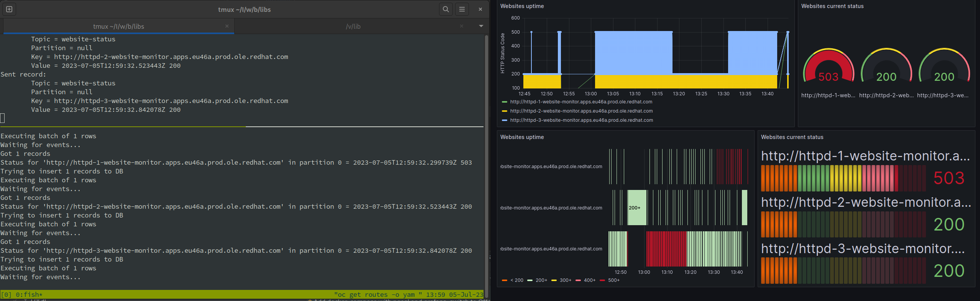The width and height of the screenshot is (980, 301).
Task: Expand the terminal tab list dropdown arrow
Action: 481,26
